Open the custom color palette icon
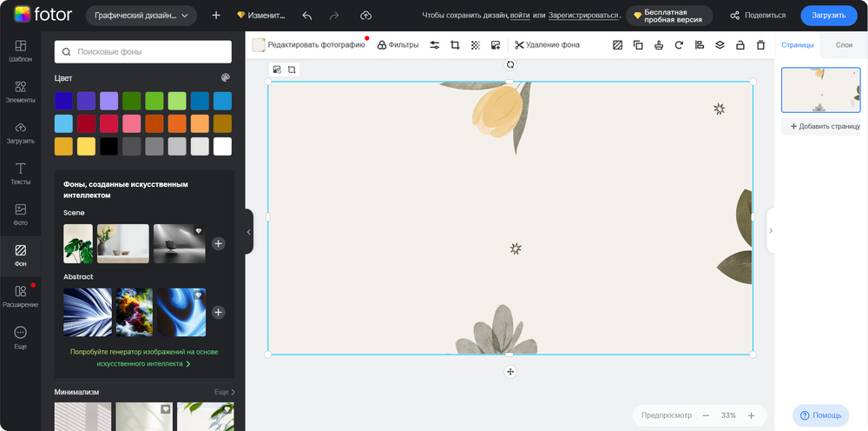The width and height of the screenshot is (868, 431). pyautogui.click(x=226, y=77)
